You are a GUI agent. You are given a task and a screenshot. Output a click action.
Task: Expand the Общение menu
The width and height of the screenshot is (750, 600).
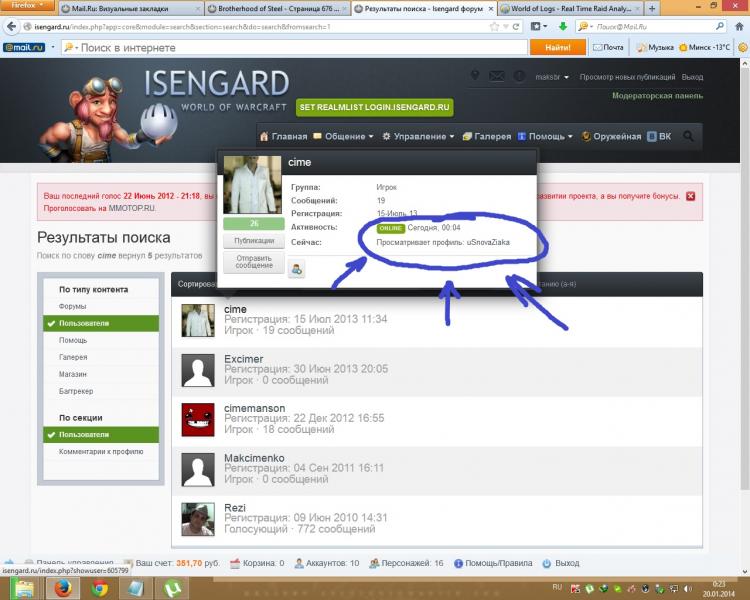[x=343, y=136]
